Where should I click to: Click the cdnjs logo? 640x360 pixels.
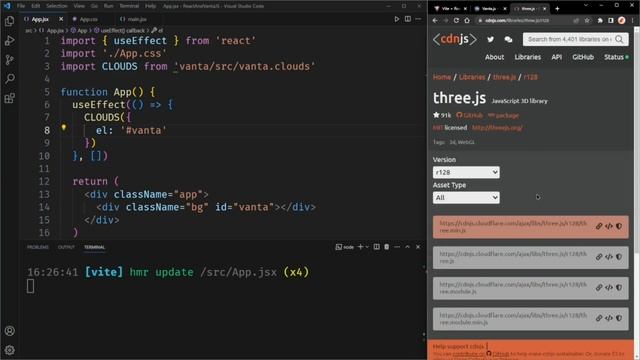point(454,39)
